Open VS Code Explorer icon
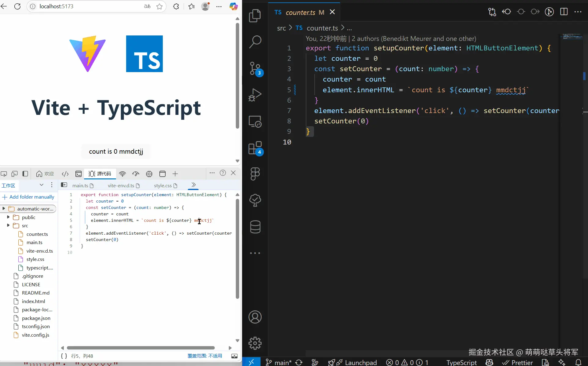The image size is (588, 366). pyautogui.click(x=255, y=16)
